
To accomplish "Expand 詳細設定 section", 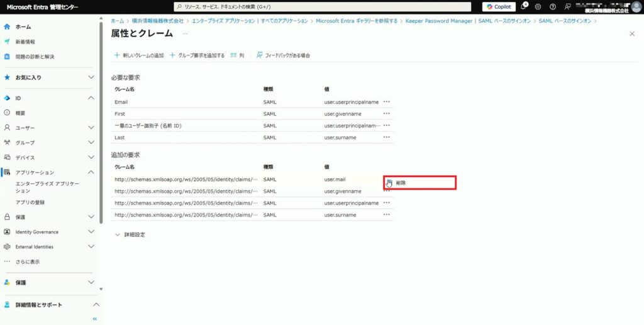I will point(130,235).
